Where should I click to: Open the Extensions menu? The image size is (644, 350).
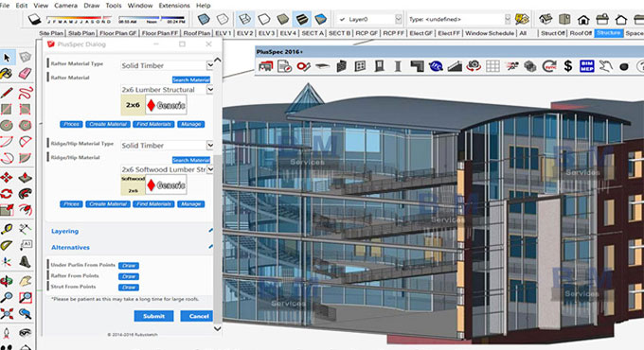pyautogui.click(x=174, y=6)
